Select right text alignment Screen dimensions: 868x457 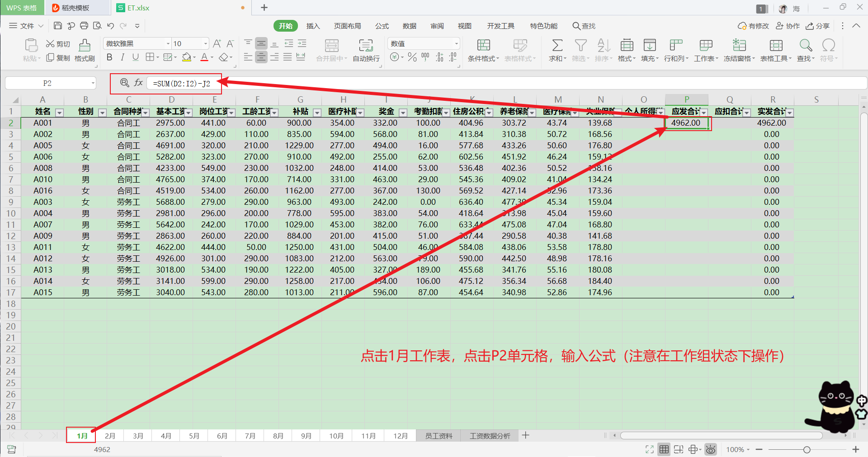(274, 57)
